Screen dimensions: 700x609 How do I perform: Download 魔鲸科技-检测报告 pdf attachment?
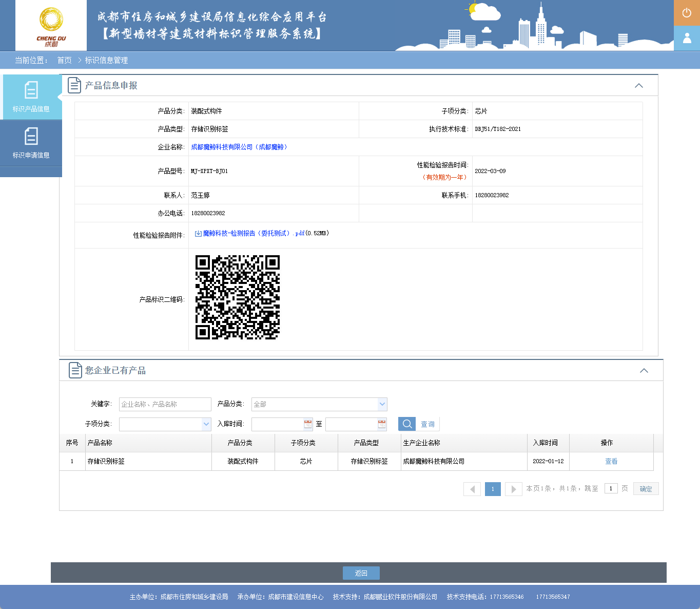(x=254, y=233)
